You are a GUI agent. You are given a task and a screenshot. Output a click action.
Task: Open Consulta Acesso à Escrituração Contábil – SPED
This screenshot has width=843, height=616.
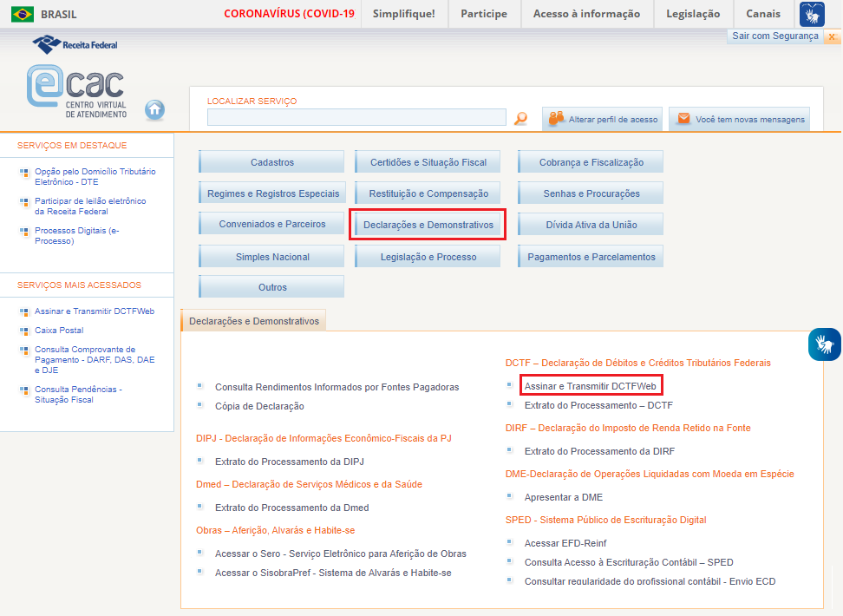coord(629,562)
